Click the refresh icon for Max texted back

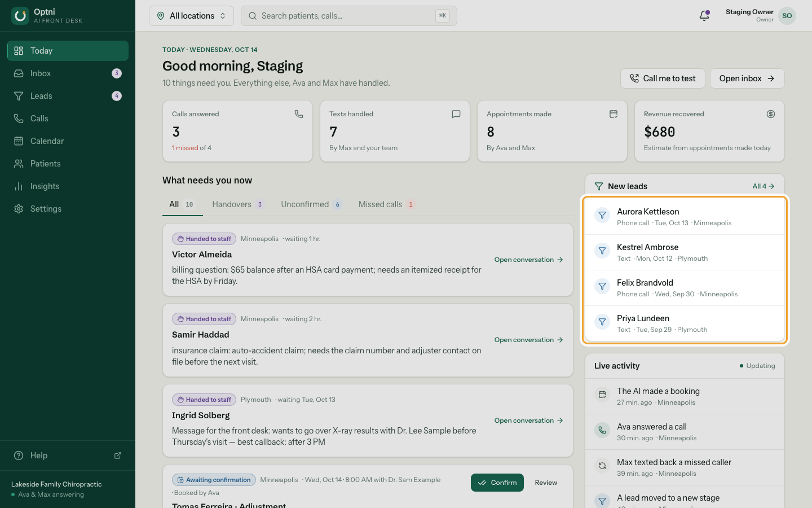tap(602, 466)
